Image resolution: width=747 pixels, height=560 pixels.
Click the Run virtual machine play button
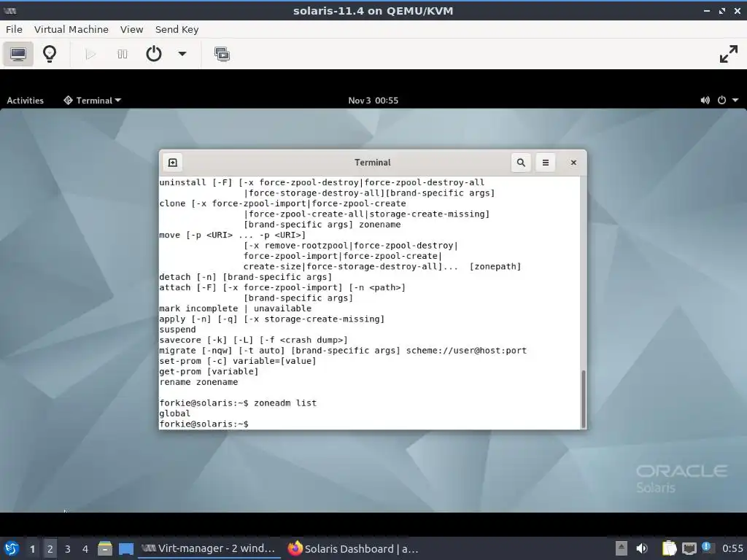click(x=90, y=54)
